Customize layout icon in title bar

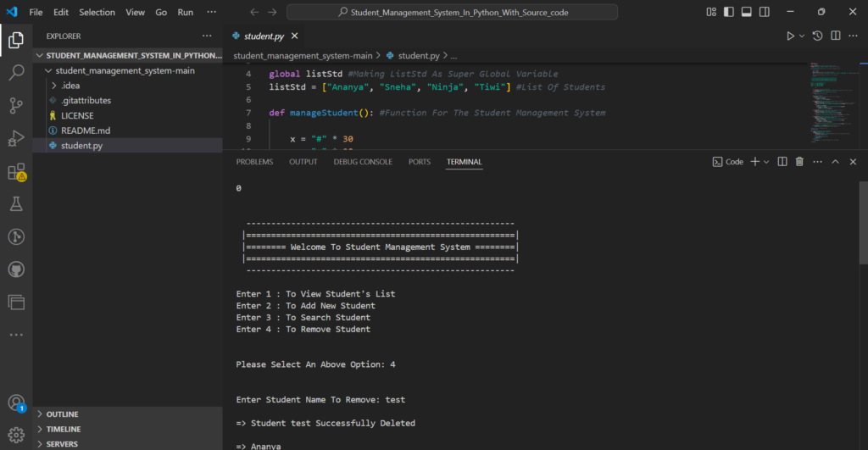(711, 12)
